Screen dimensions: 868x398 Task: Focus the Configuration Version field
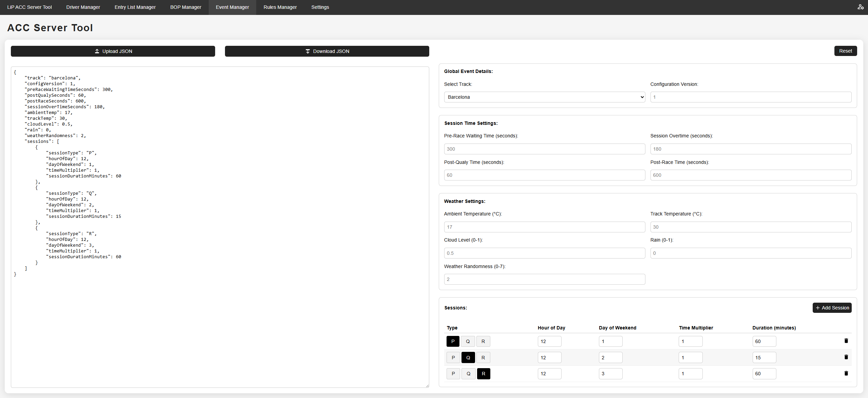751,97
